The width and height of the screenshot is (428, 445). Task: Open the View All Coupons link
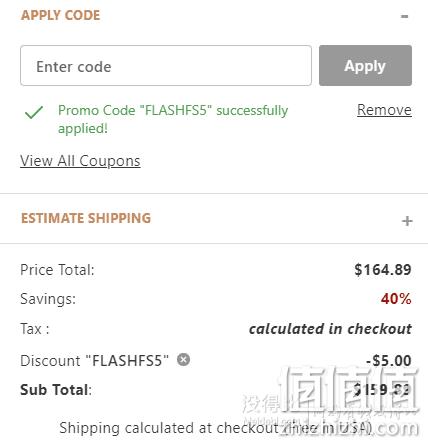pos(80,161)
